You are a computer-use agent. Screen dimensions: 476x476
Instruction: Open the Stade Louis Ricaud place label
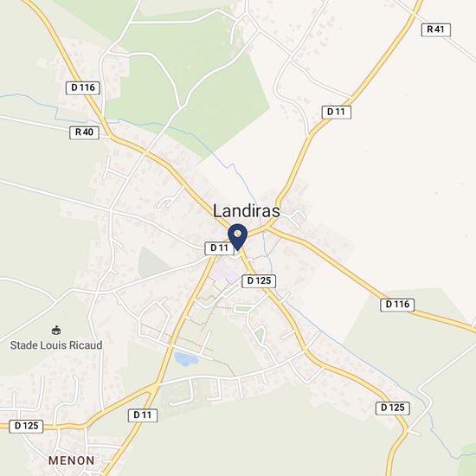coord(56,345)
